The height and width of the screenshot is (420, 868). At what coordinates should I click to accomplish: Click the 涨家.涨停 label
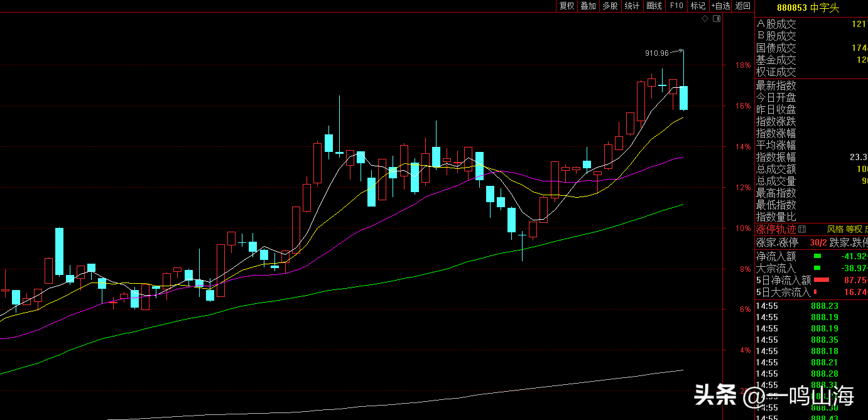coord(778,242)
